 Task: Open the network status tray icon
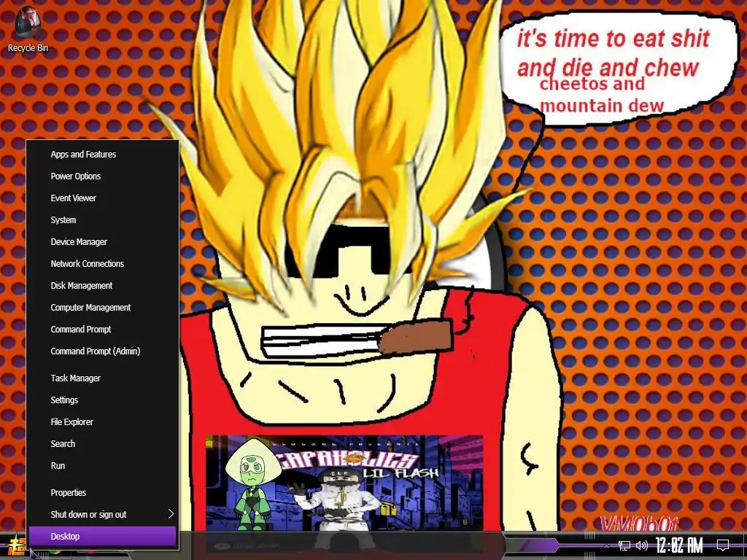click(624, 545)
